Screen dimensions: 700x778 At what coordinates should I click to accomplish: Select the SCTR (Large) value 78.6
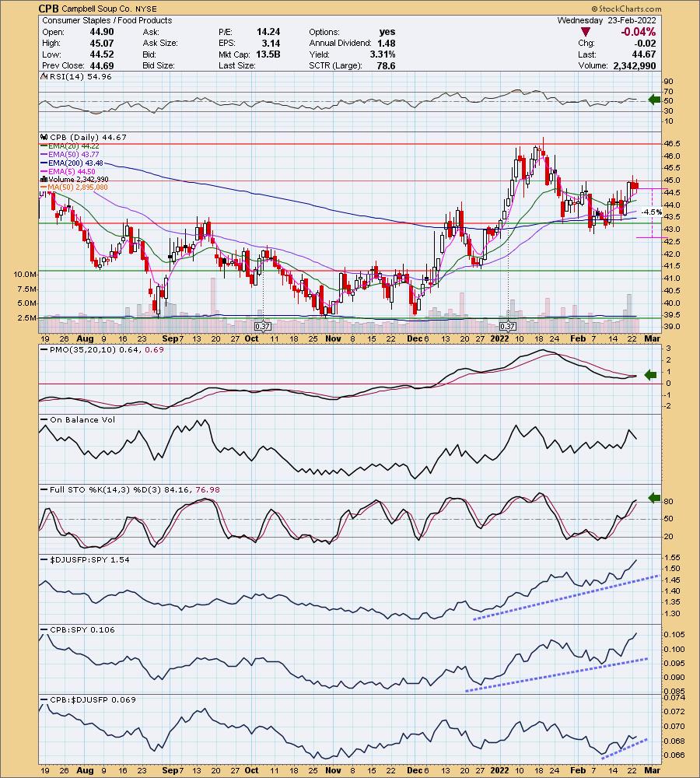[x=386, y=65]
